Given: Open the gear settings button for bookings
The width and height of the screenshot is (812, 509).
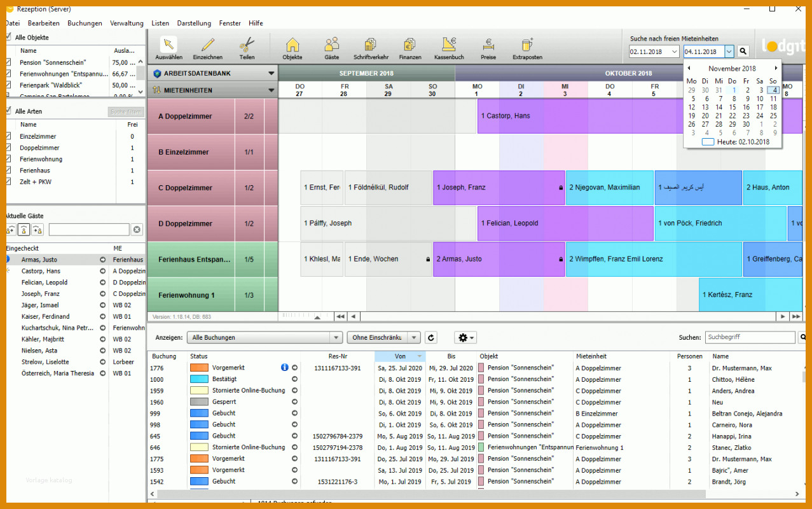Looking at the screenshot, I should click(x=465, y=338).
